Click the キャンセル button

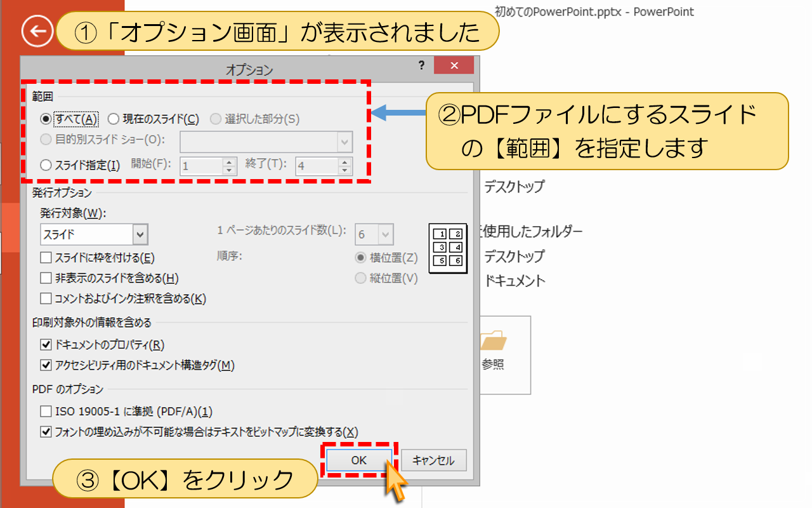click(433, 460)
